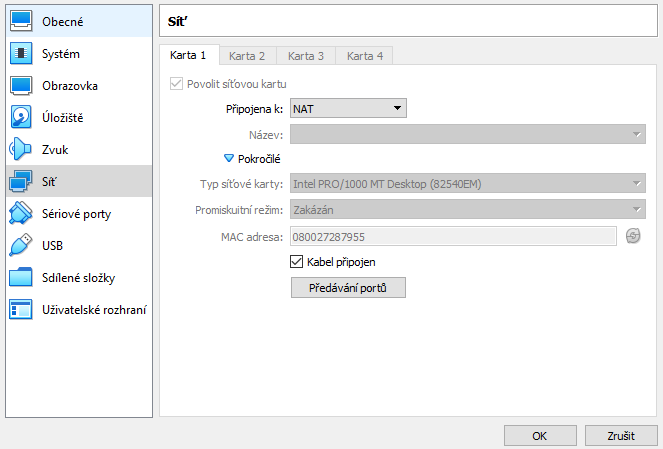Open the Připojena k NAT dropdown
This screenshot has width=663, height=449.
tap(347, 108)
